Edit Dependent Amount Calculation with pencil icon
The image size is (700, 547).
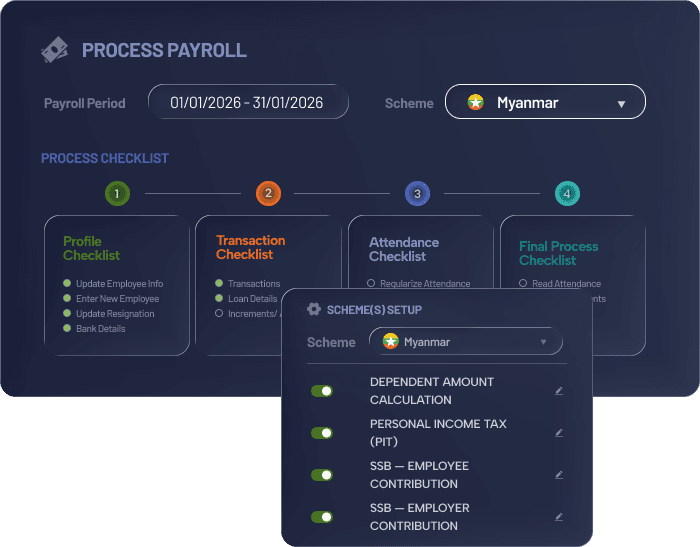click(559, 391)
